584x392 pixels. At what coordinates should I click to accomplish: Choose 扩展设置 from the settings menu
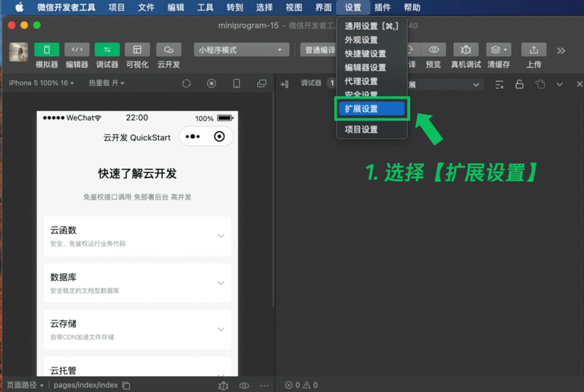click(x=371, y=109)
